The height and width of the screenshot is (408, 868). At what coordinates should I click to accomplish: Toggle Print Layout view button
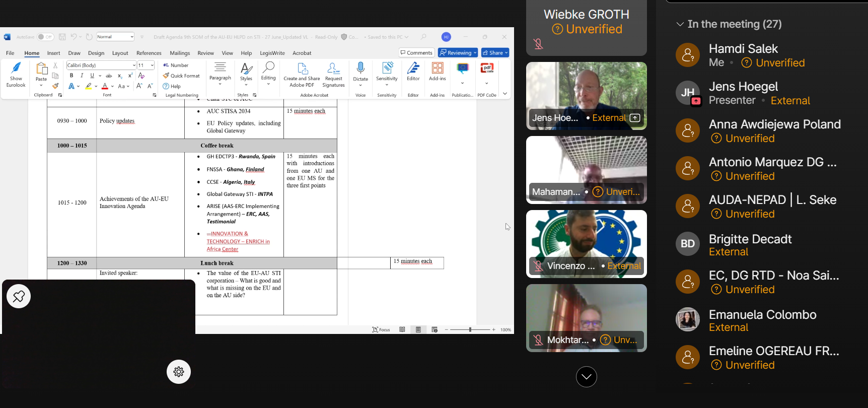point(418,329)
